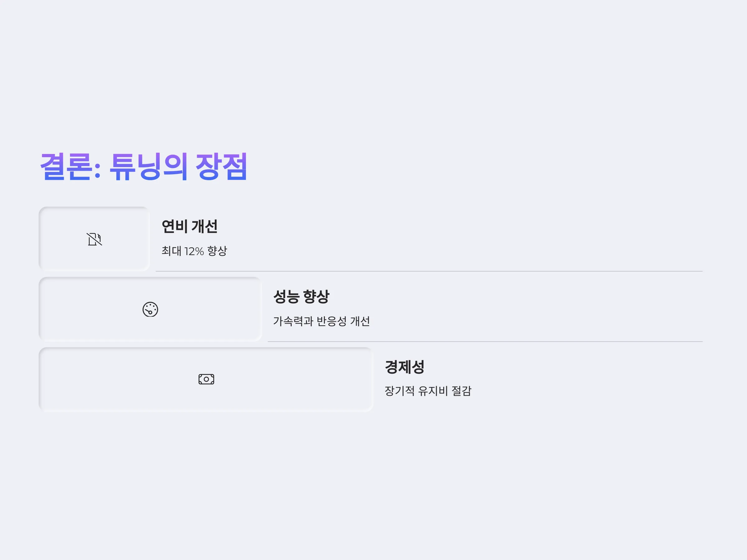
Task: Select the divider line beneath '가속력과 반응성 개선'
Action: [485, 342]
